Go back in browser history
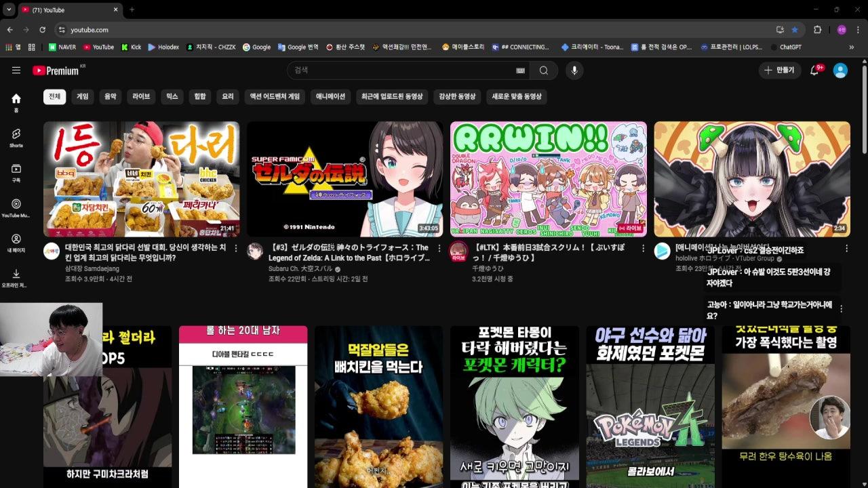This screenshot has width=868, height=488. 9,30
